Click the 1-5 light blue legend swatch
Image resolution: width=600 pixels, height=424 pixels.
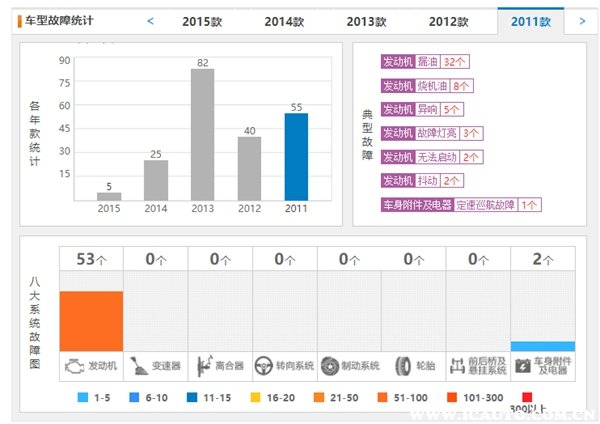[x=83, y=397]
